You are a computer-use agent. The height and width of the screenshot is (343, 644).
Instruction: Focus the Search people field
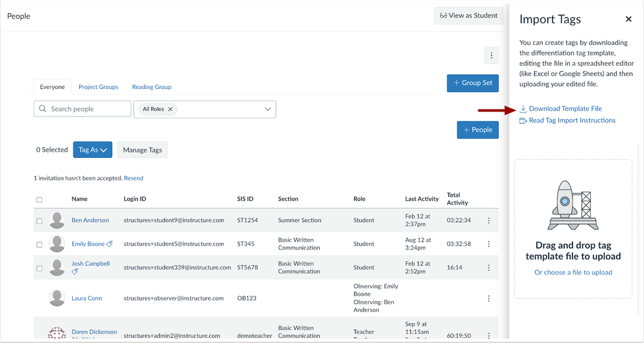(82, 109)
